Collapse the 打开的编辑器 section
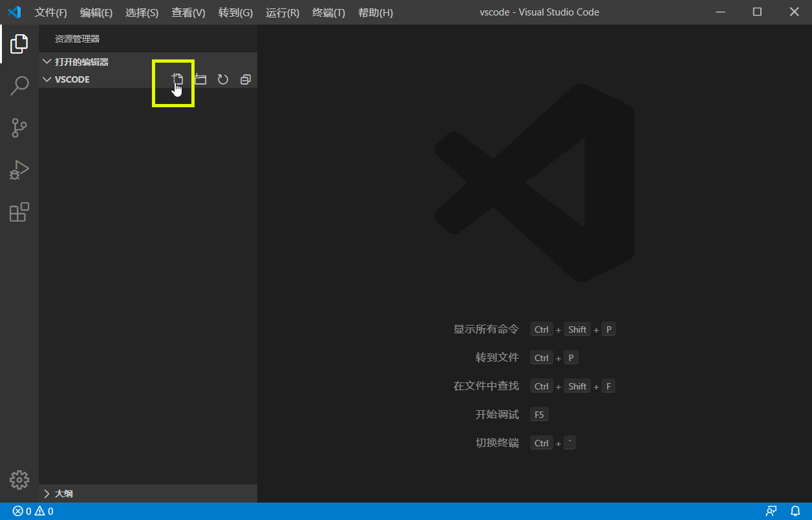Screen dimensions: 812x520 pyautogui.click(x=148, y=62)
